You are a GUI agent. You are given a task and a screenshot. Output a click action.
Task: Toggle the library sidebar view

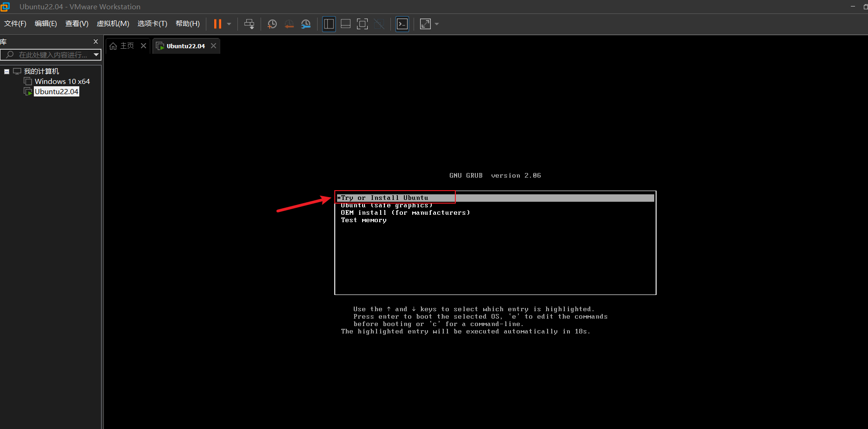click(329, 24)
